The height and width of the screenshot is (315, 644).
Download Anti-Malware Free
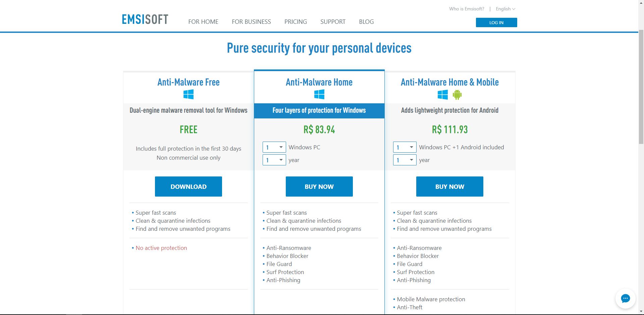pyautogui.click(x=189, y=187)
